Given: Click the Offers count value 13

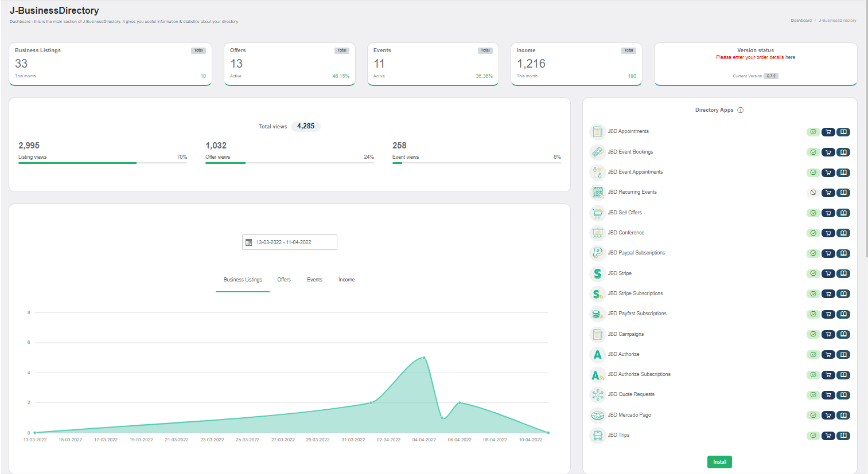Looking at the screenshot, I should click(x=236, y=64).
